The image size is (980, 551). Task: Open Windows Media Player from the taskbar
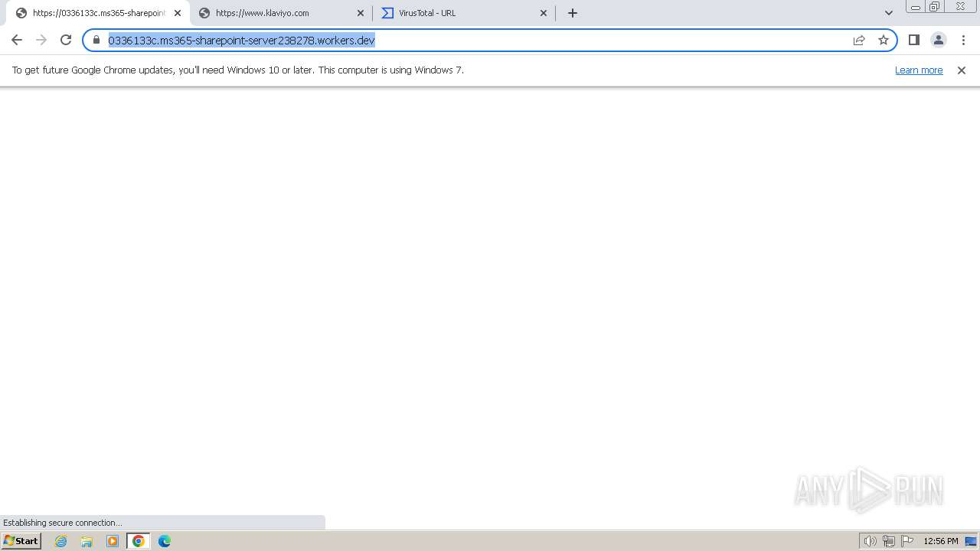click(113, 541)
